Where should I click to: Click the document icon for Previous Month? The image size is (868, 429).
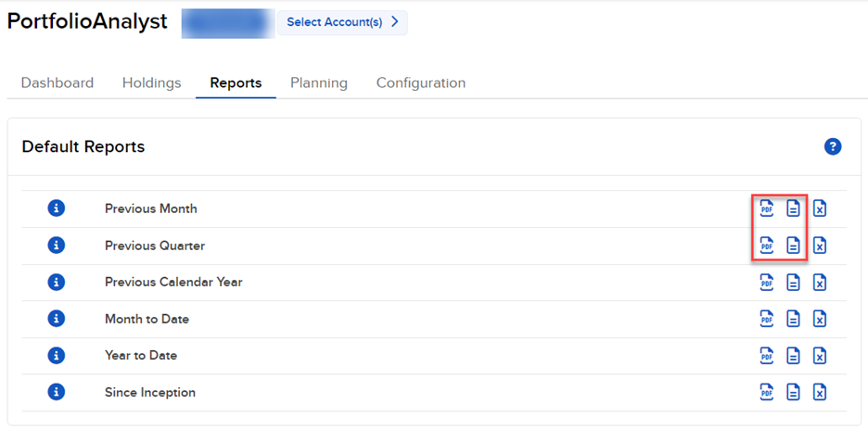pos(793,208)
